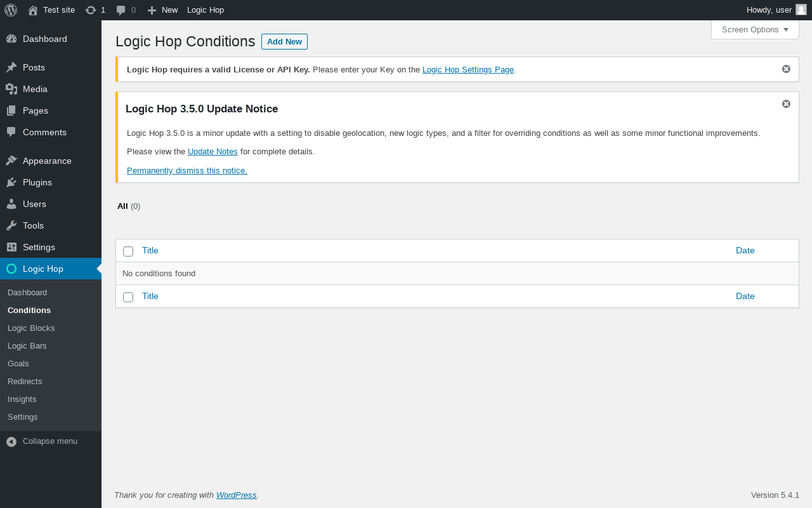812x508 pixels.
Task: Open Goals submenu item
Action: click(18, 364)
